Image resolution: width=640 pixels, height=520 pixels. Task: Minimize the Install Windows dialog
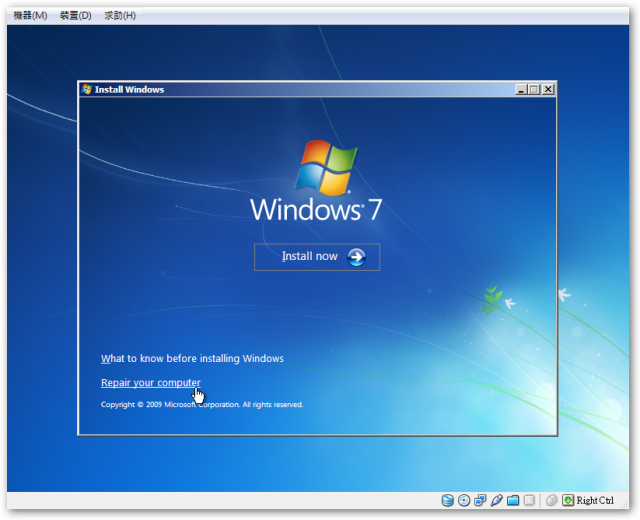pos(520,89)
